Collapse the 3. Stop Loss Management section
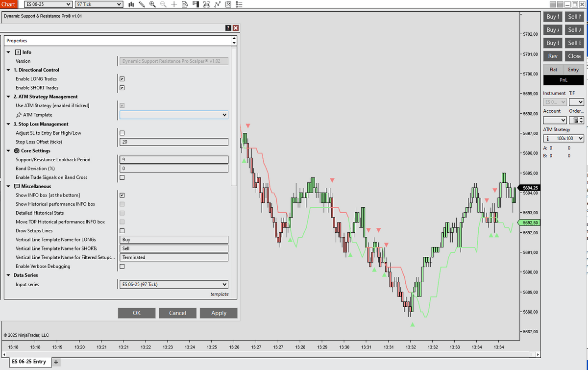The width and height of the screenshot is (588, 370). tap(8, 124)
